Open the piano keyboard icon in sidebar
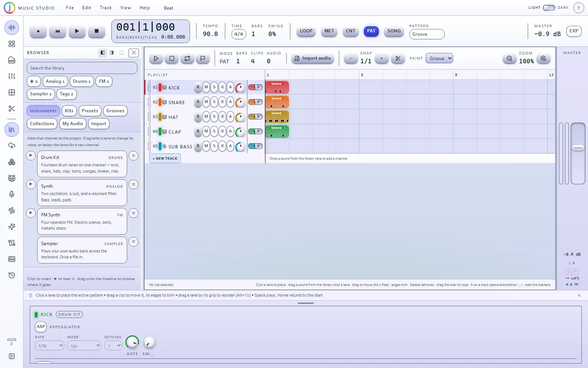 (x=12, y=60)
